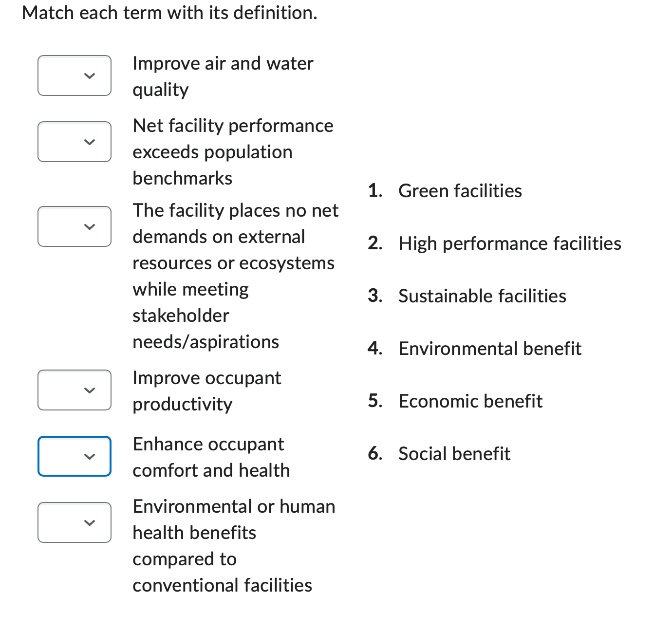Click the definition 'Improve occupant productivity'
Viewport: 672px width, 632px height.
[206, 390]
